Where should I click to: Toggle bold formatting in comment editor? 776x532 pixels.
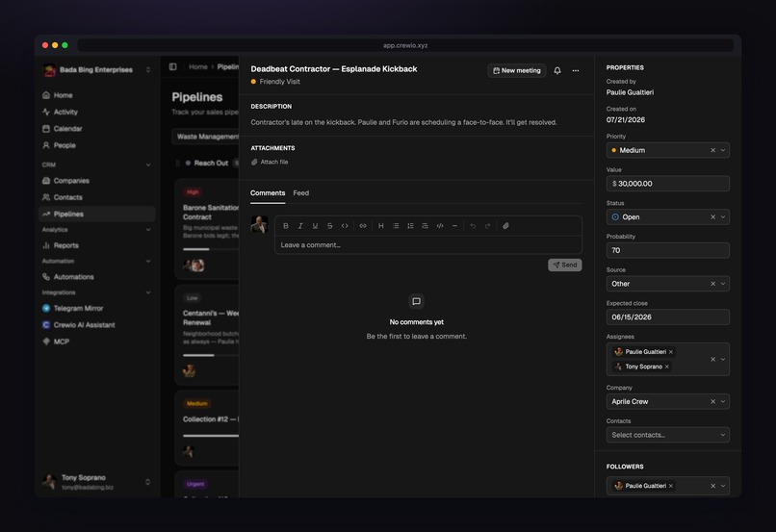coord(286,226)
